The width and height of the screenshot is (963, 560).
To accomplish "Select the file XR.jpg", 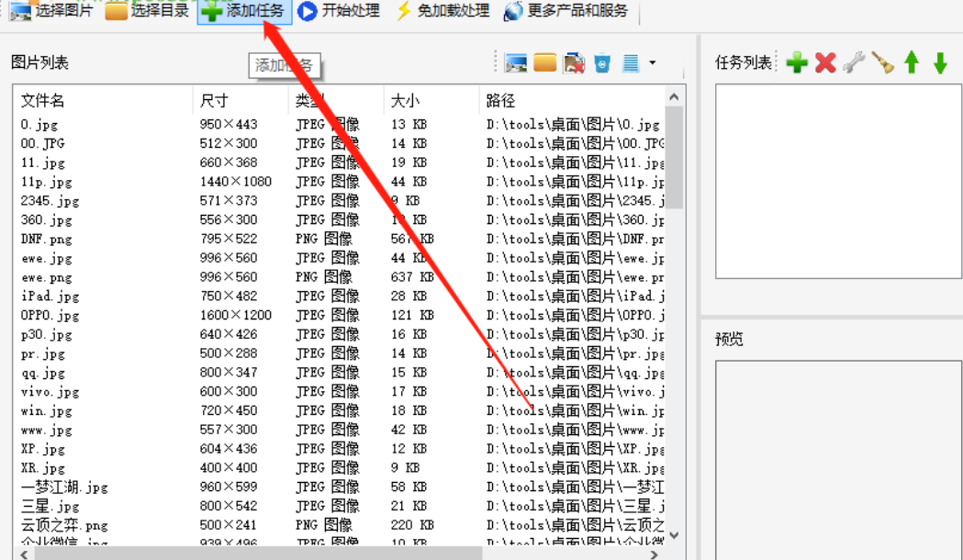I will pyautogui.click(x=42, y=468).
